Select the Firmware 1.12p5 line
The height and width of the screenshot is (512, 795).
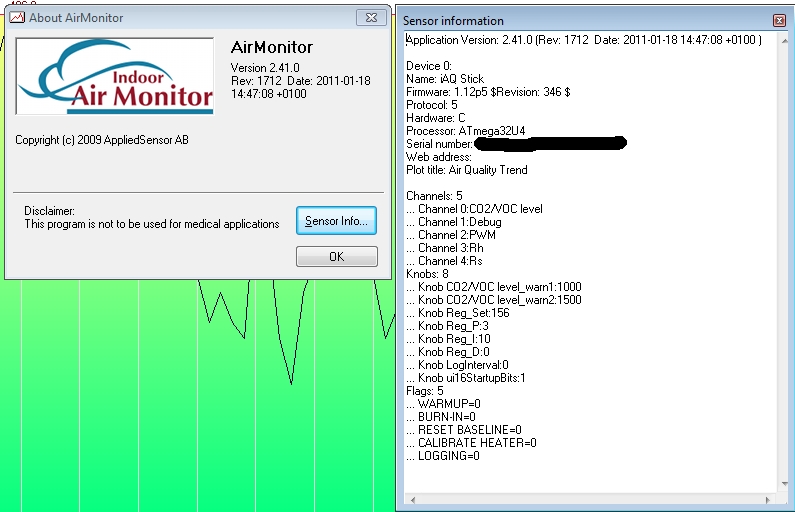click(488, 92)
